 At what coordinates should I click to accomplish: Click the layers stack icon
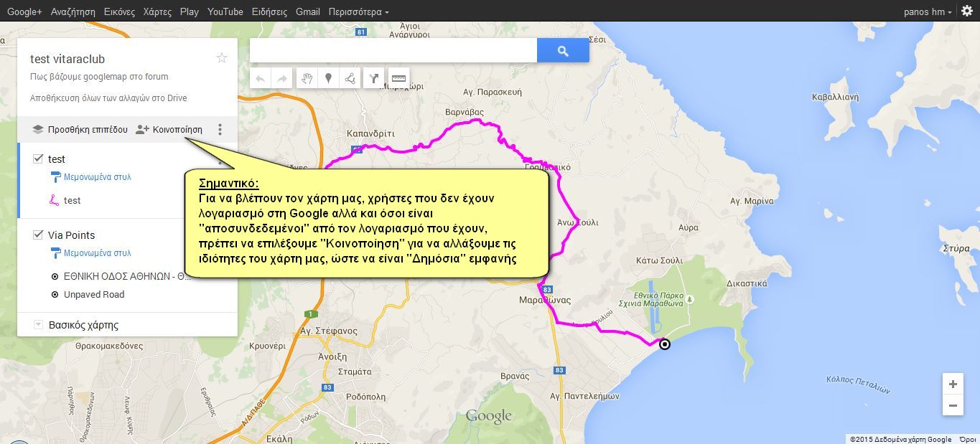(38, 130)
